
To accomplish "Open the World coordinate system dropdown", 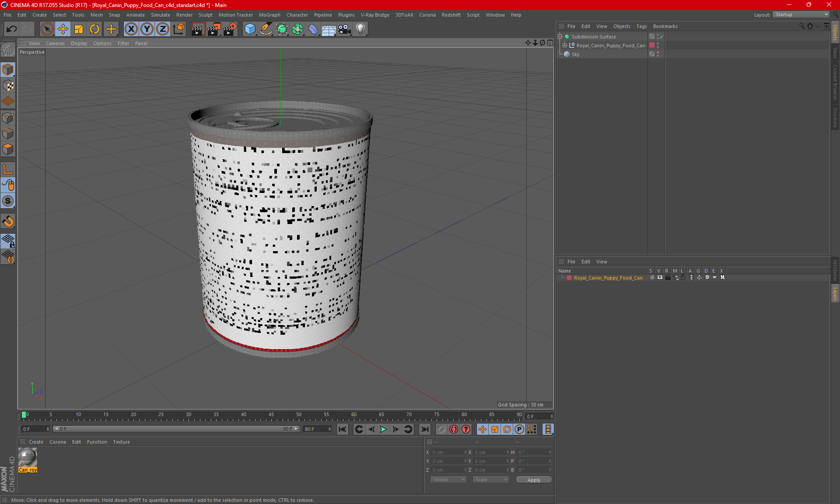I will pos(448,479).
